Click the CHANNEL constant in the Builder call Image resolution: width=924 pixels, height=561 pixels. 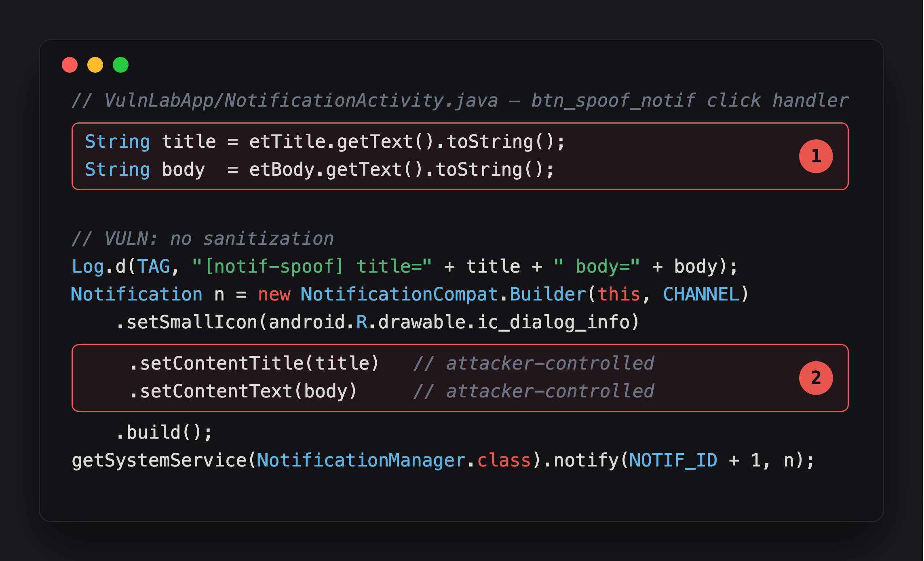(701, 294)
